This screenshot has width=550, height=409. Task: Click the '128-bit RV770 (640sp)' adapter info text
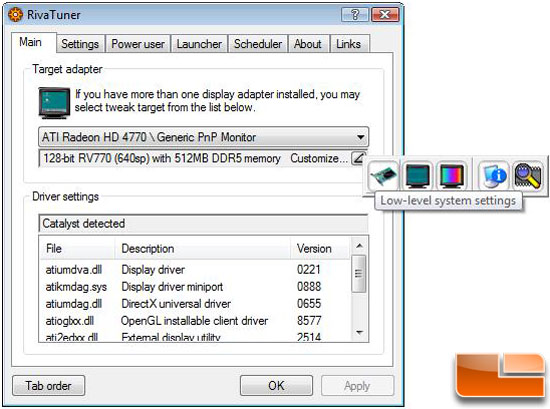[162, 158]
